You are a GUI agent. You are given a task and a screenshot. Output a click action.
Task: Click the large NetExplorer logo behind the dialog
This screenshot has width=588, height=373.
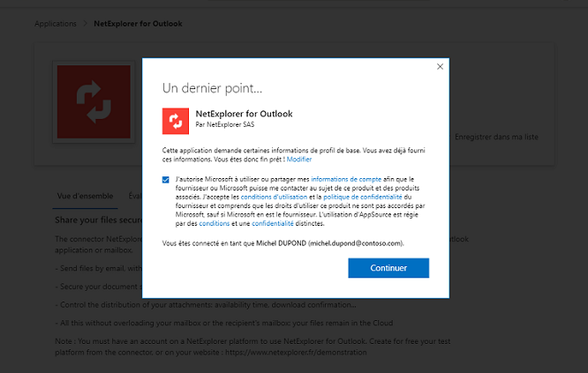pyautogui.click(x=94, y=102)
